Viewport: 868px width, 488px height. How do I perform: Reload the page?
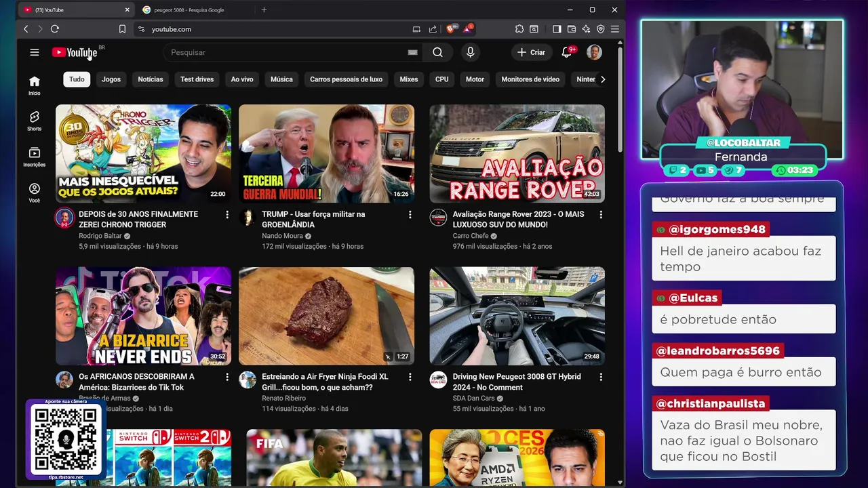(55, 29)
